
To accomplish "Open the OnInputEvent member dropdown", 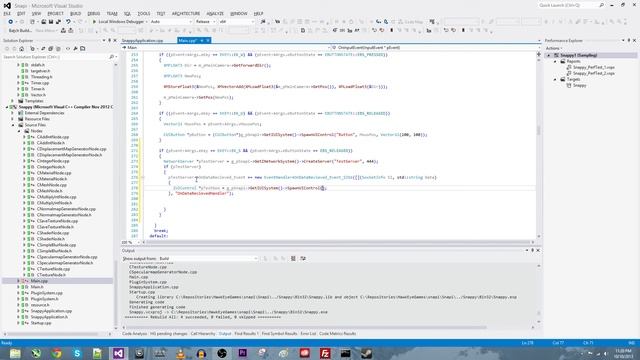I will pyautogui.click(x=436, y=48).
